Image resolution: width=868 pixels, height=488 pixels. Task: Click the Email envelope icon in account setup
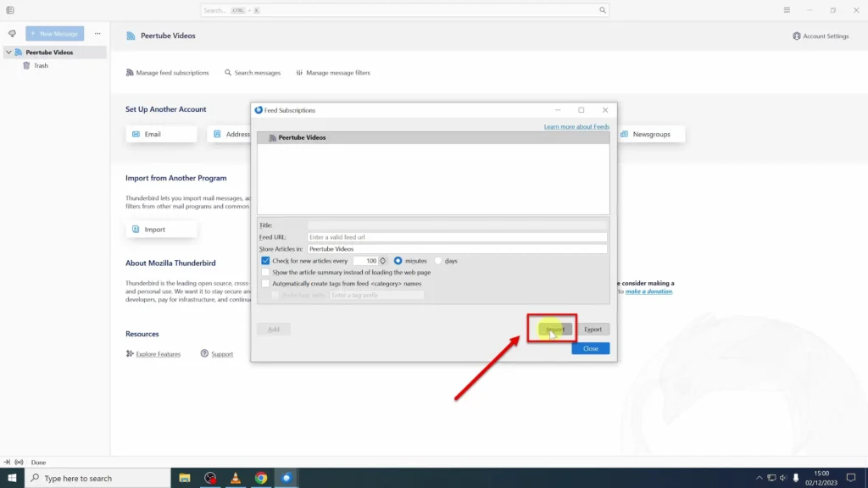point(136,134)
